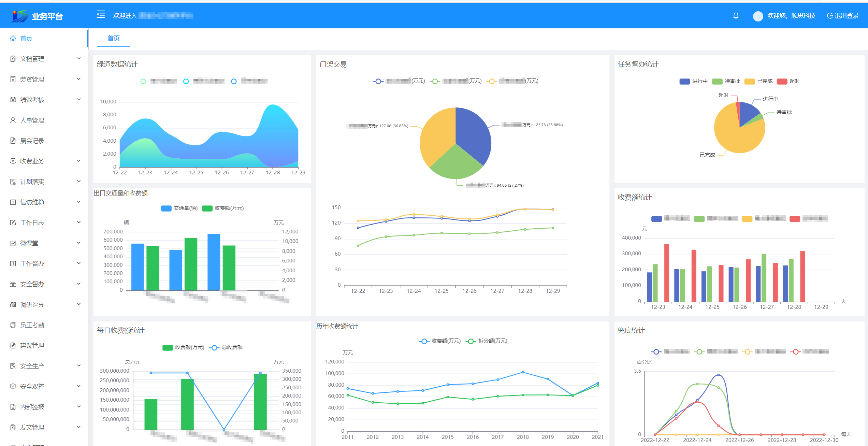This screenshot has width=868, height=446.
Task: Click the 晨会记录 document icon
Action: point(13,141)
